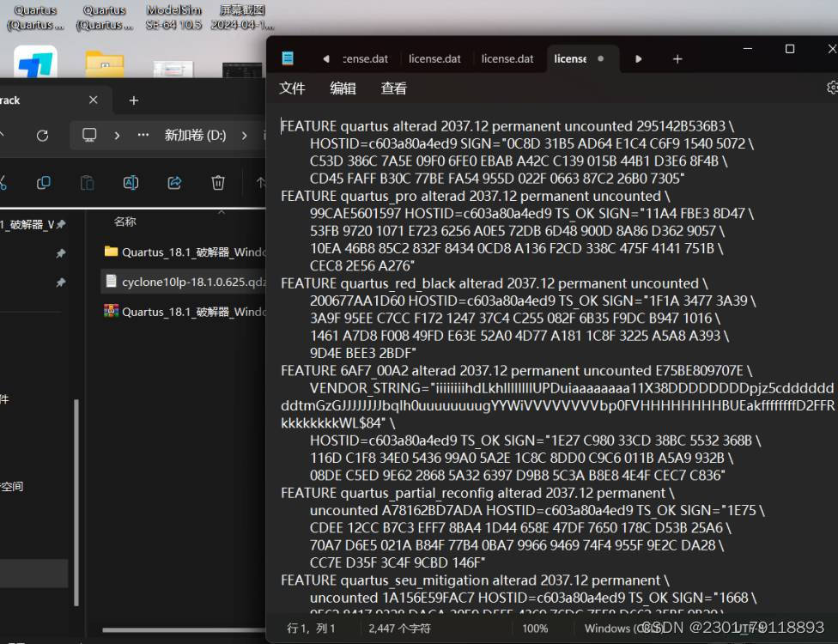Click the 2,447 个字符 status entry
This screenshot has height=644, width=838.
coord(399,628)
